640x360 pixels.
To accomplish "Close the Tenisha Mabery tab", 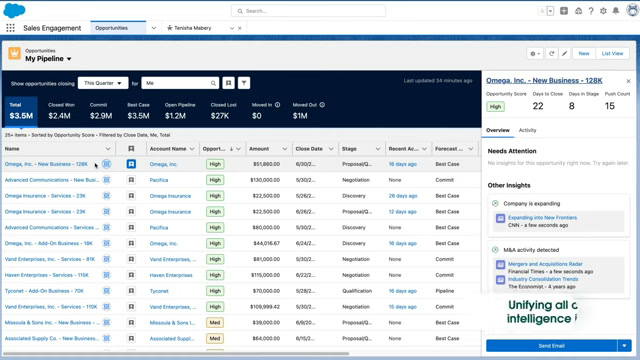I will [240, 28].
